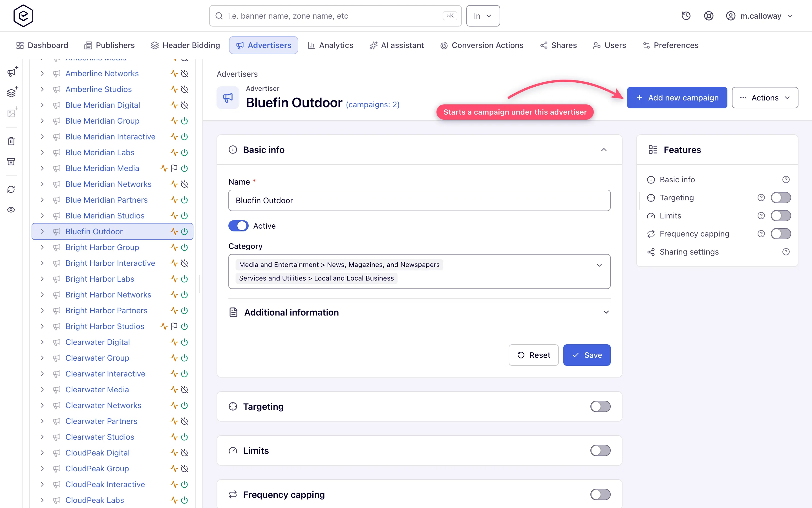Click the add campaign layers icon in sidebar
The width and height of the screenshot is (812, 508).
click(x=12, y=92)
